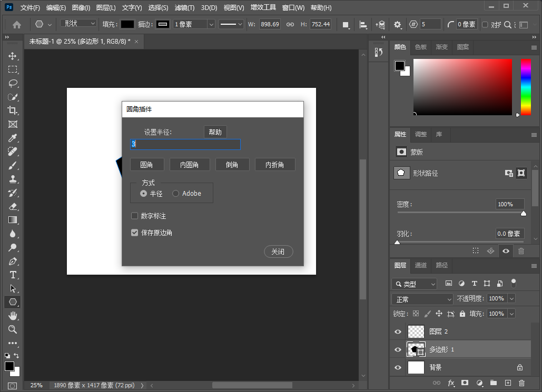The width and height of the screenshot is (542, 392).
Task: Hide 图层 2 layer visibility
Action: tap(398, 331)
